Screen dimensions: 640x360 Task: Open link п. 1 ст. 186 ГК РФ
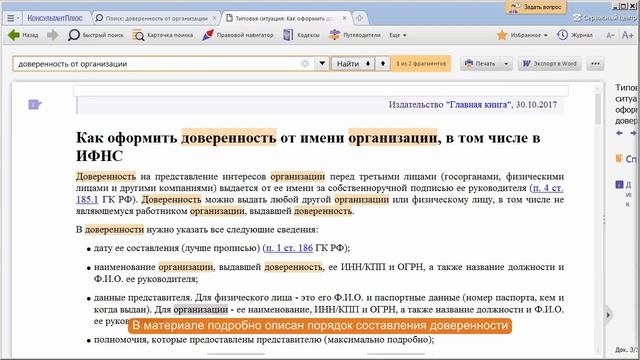[x=289, y=248]
